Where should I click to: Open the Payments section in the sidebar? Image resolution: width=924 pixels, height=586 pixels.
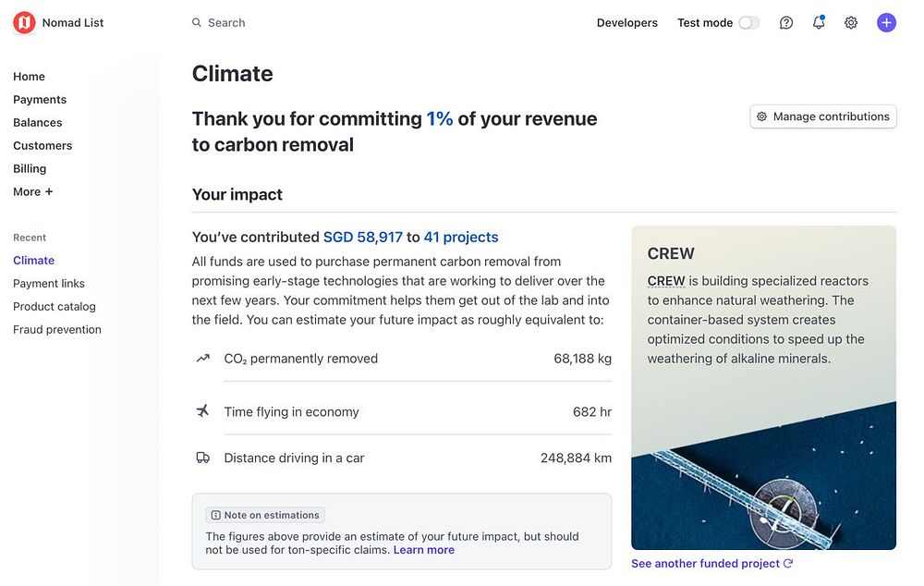pos(40,100)
